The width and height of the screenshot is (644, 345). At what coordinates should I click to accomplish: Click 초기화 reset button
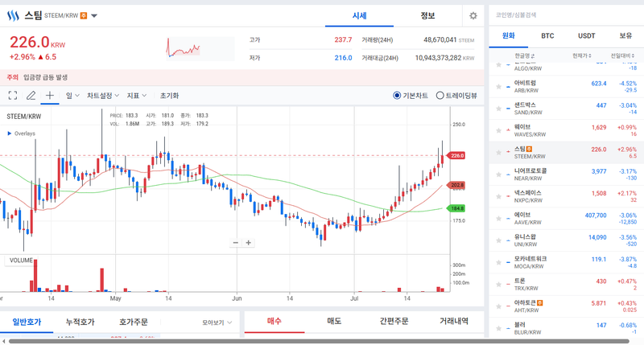point(169,96)
